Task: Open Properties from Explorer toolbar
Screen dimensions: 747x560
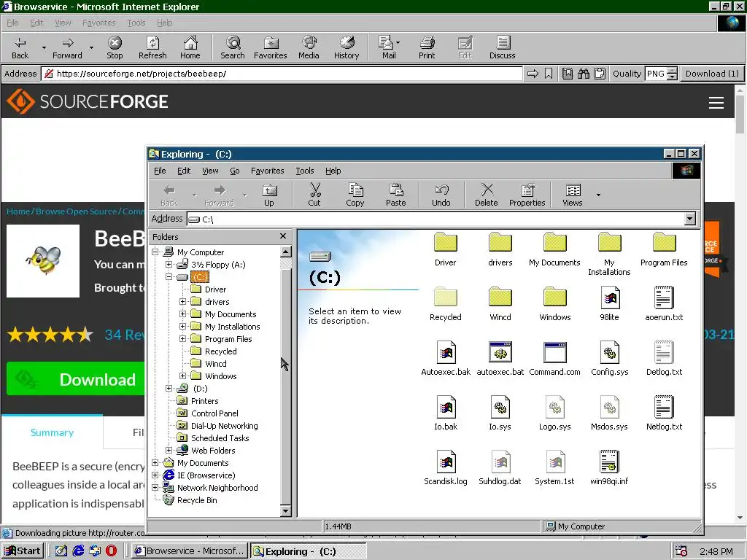Action: pyautogui.click(x=527, y=195)
